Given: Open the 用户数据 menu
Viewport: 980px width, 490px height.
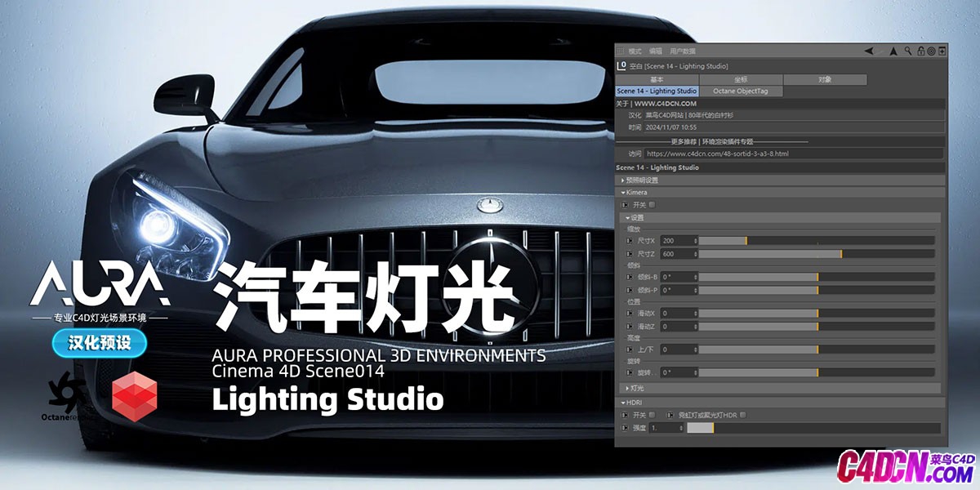Looking at the screenshot, I should [683, 51].
